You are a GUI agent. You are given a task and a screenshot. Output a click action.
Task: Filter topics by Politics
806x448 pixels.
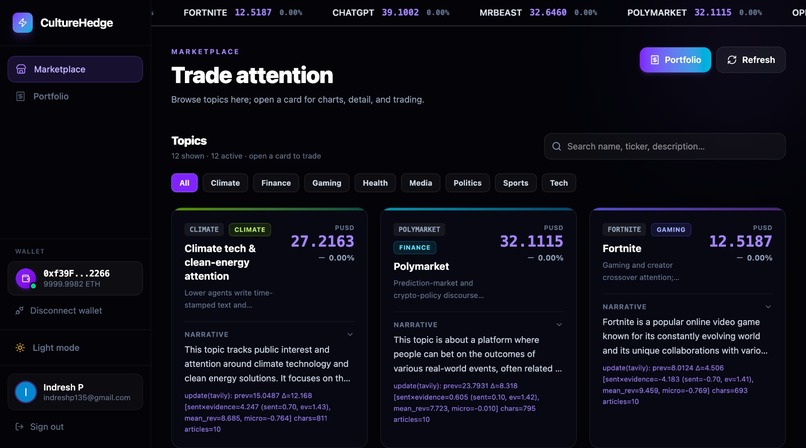pyautogui.click(x=467, y=183)
